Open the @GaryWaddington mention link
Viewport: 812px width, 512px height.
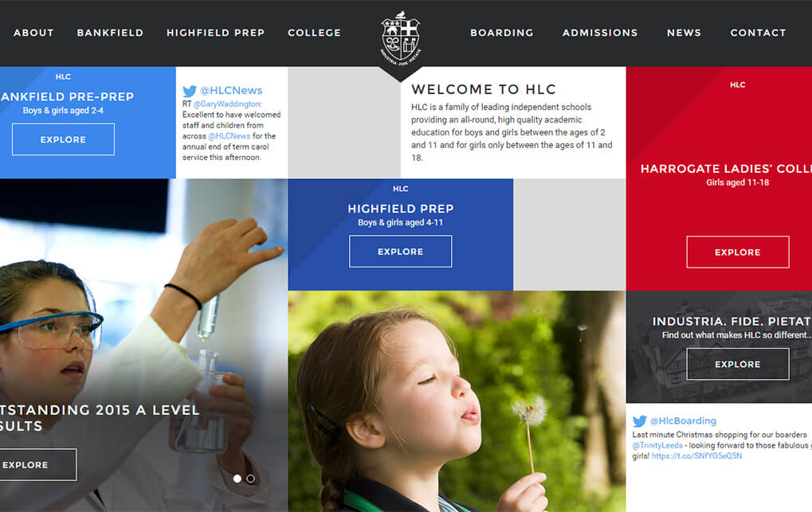[x=227, y=104]
